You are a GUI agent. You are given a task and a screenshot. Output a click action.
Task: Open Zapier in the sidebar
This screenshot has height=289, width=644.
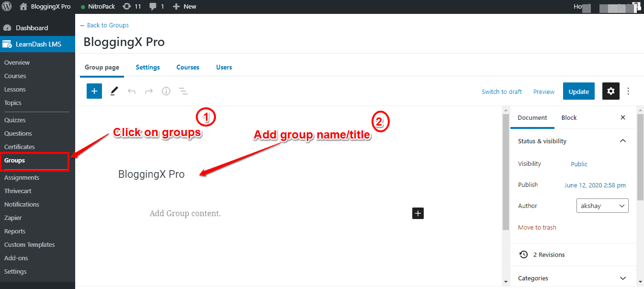pos(13,218)
